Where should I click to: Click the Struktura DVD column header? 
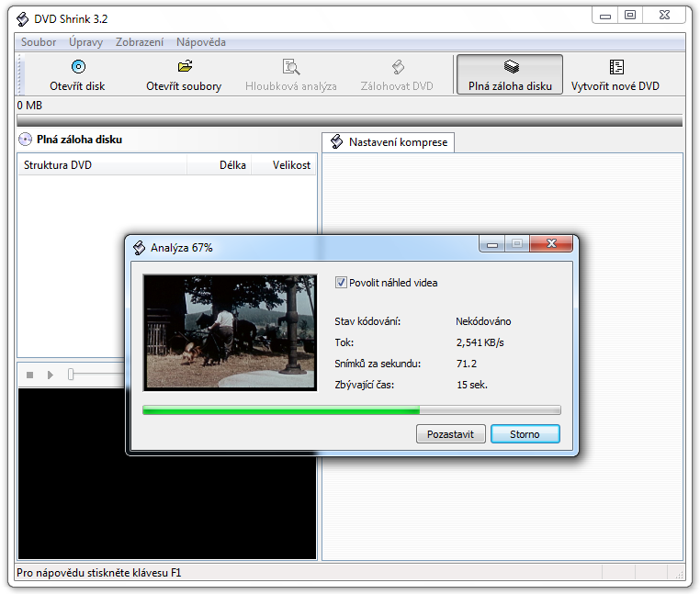102,165
